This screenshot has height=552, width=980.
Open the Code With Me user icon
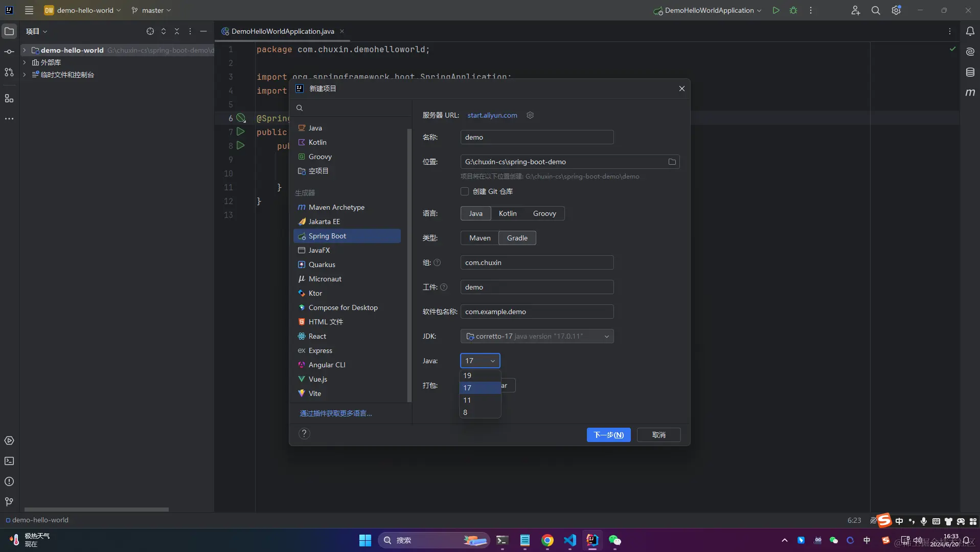[x=855, y=10]
